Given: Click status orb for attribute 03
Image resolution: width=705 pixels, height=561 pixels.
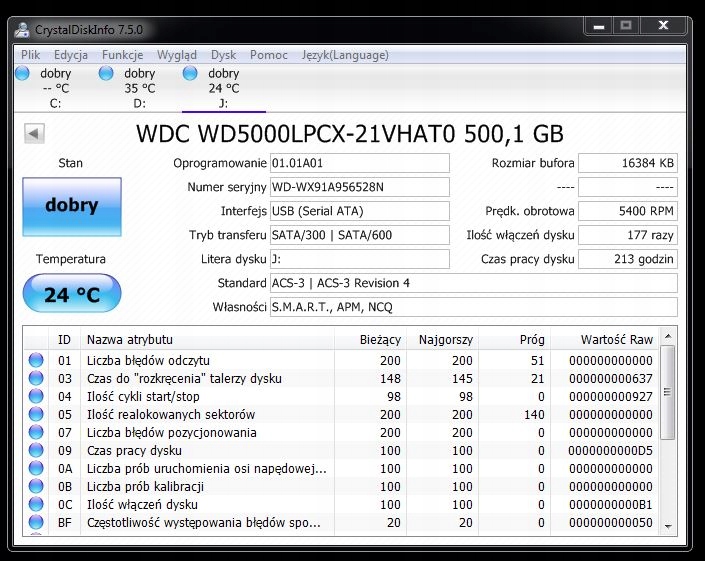Looking at the screenshot, I should pyautogui.click(x=36, y=378).
